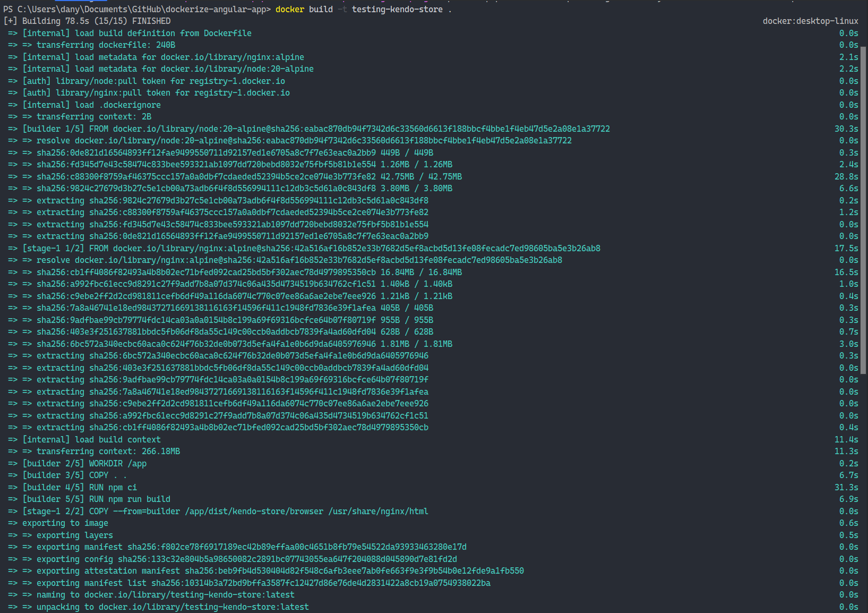Click the 'docker build' command text
The height and width of the screenshot is (613, 868).
[x=304, y=9]
